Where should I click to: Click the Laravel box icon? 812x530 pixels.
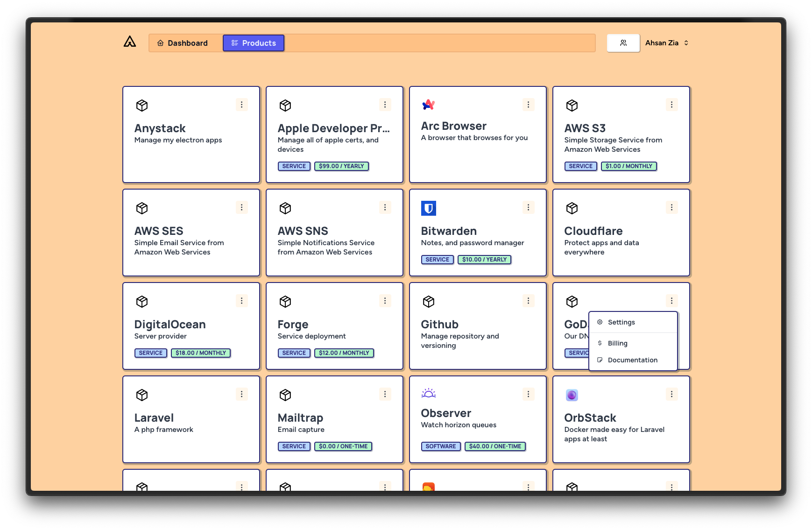tap(142, 395)
